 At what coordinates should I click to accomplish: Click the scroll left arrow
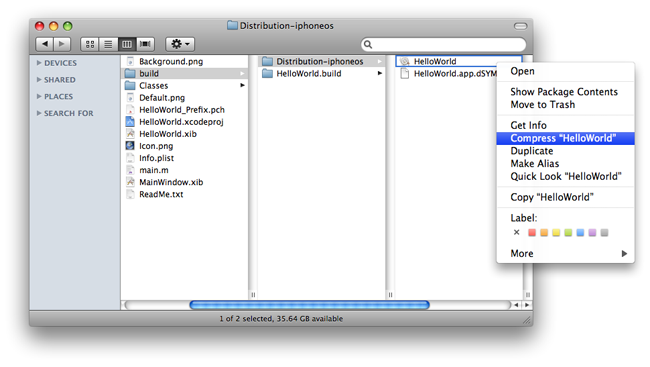(516, 305)
